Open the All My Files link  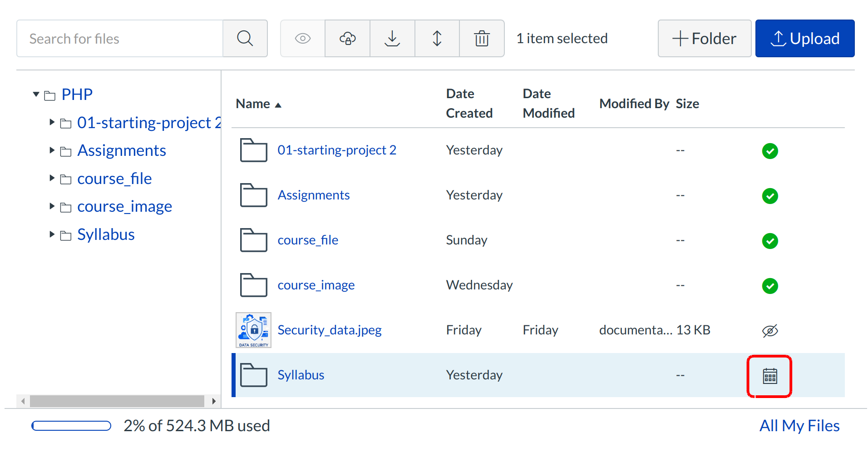coord(799,426)
